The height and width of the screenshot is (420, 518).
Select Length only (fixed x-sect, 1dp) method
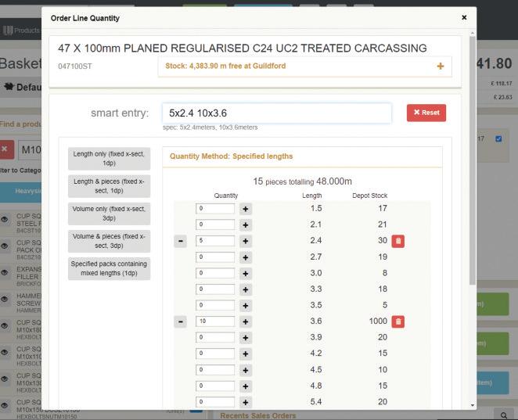click(x=109, y=159)
